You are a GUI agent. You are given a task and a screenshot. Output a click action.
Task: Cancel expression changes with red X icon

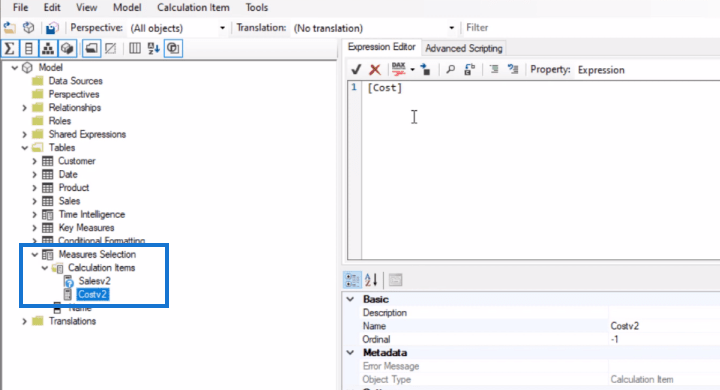tap(375, 69)
